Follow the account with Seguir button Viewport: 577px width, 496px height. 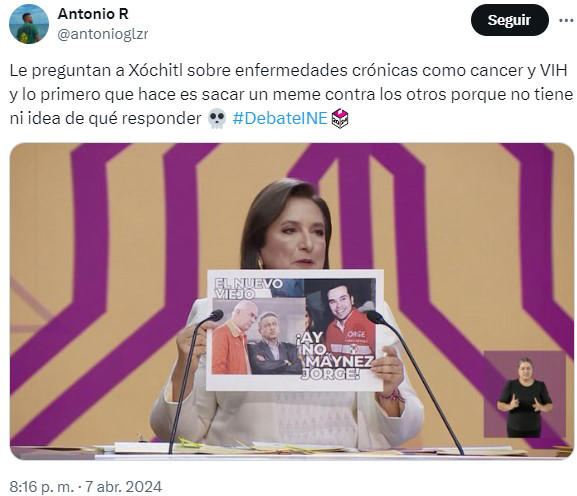click(509, 20)
